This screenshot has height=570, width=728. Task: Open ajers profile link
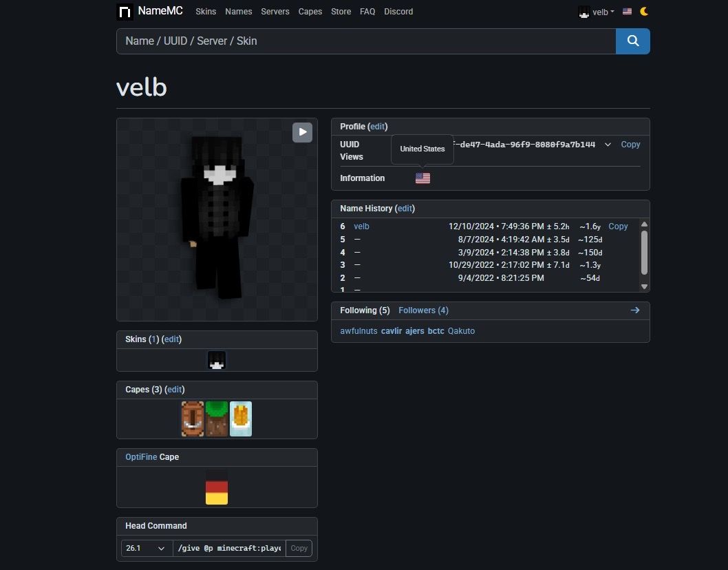coord(415,330)
